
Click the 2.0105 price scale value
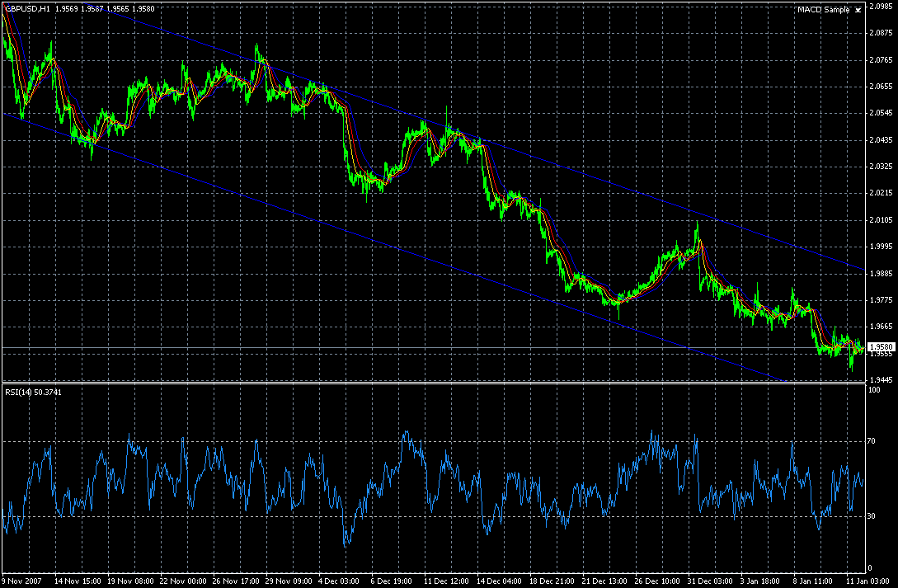(881, 220)
